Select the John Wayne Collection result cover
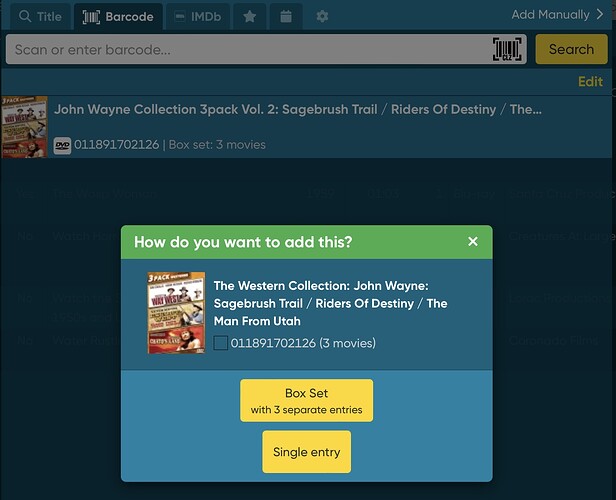 (x=25, y=127)
